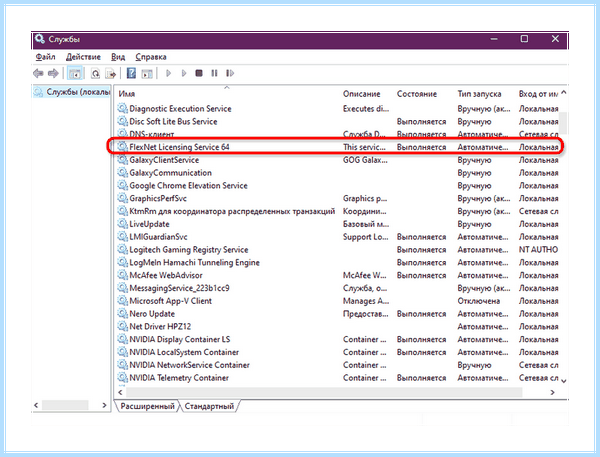Click the Start service play icon
Viewport: 600px width, 457px height.
(168, 73)
